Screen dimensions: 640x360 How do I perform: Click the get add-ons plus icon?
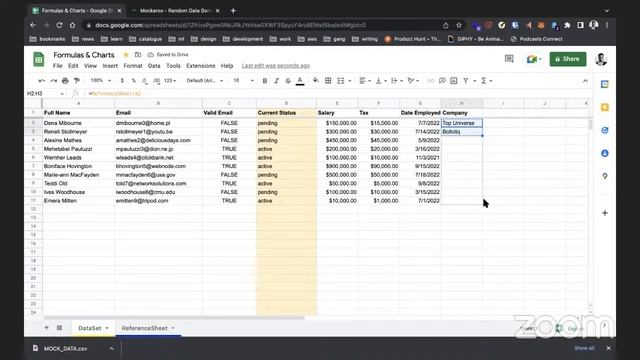pyautogui.click(x=605, y=213)
